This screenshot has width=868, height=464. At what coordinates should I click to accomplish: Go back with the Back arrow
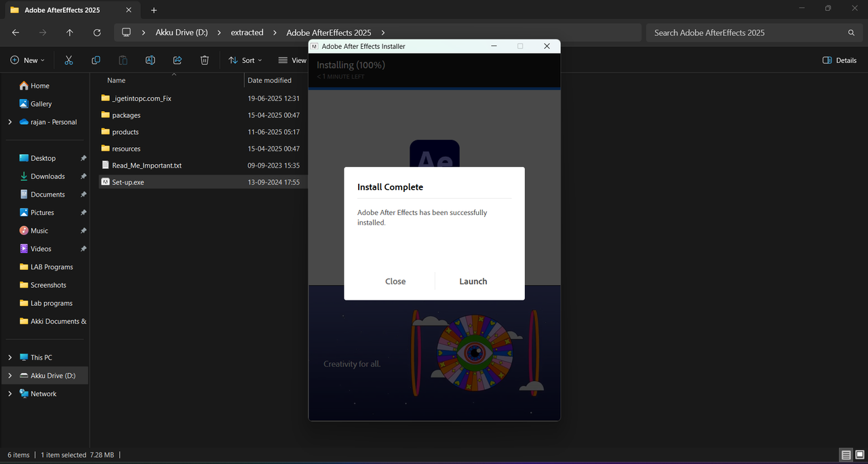(16, 33)
